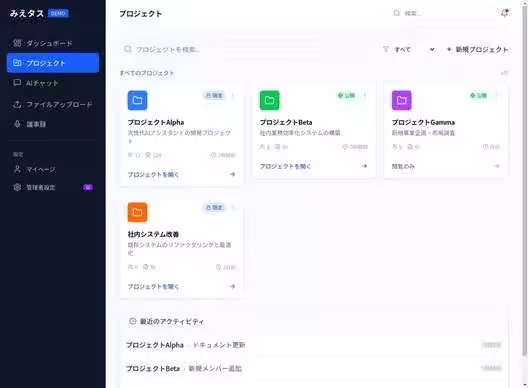The height and width of the screenshot is (388, 528).
Task: Click the purple badge next to 管理者設定
Action: [x=88, y=187]
